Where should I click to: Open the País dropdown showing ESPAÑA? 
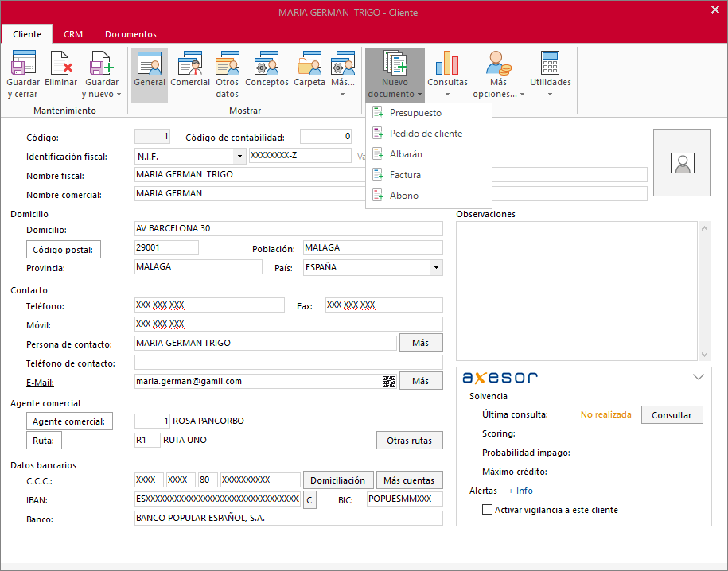coord(436,267)
